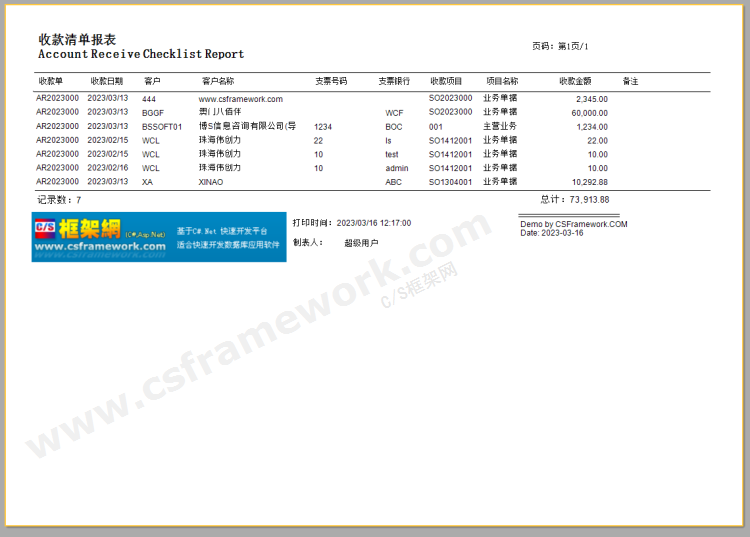Click the 记录数 7 record count
Image resolution: width=750 pixels, height=537 pixels.
(x=60, y=200)
